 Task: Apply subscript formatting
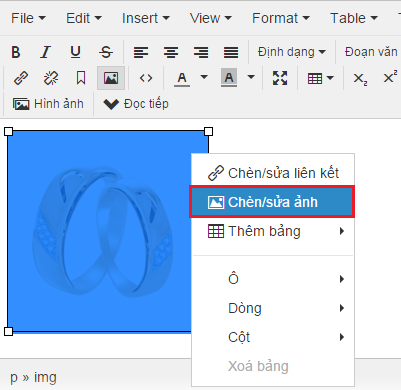click(360, 78)
